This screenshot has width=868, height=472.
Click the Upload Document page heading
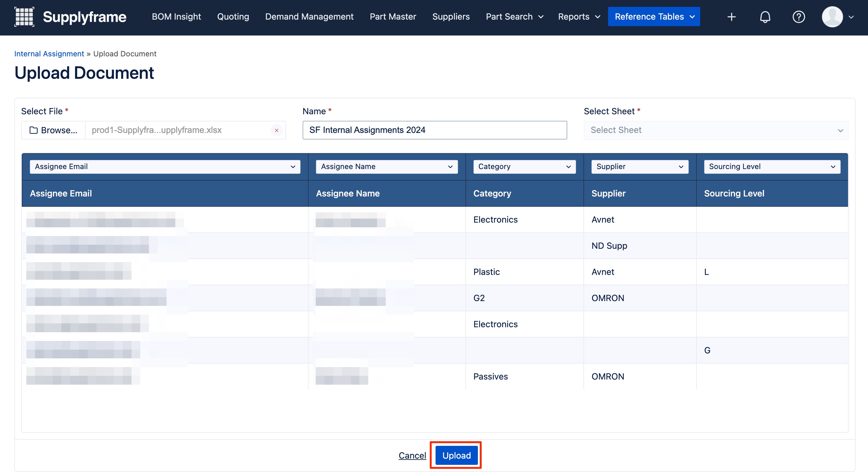(84, 73)
